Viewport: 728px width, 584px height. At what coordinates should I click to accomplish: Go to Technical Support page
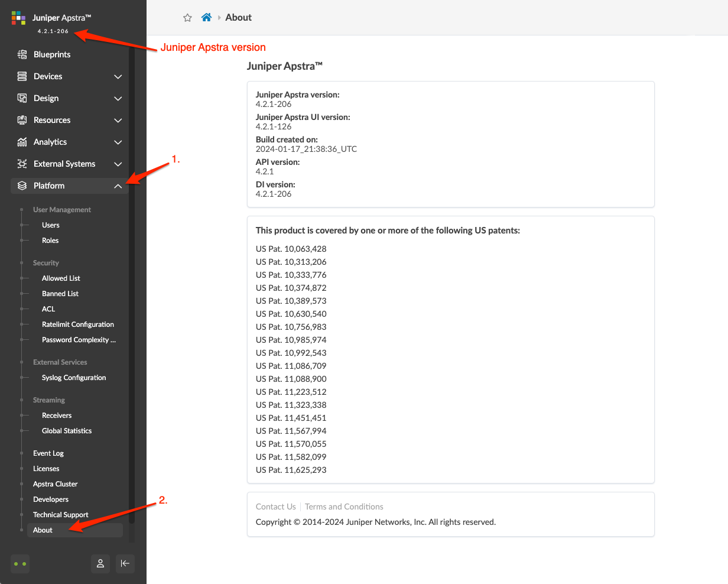coord(61,515)
